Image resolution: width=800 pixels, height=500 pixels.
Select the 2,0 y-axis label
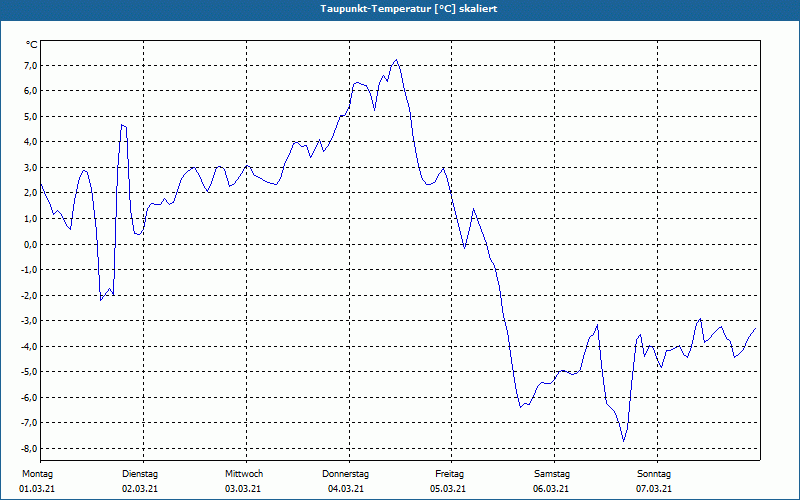point(30,193)
